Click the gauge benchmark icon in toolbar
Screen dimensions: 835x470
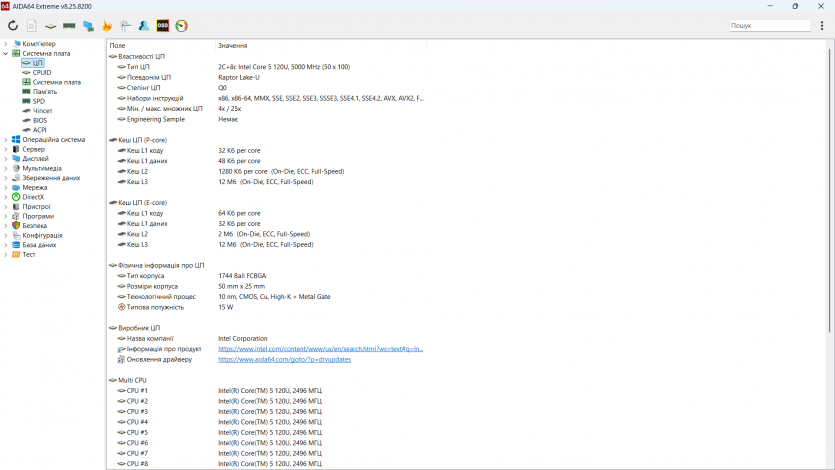pyautogui.click(x=181, y=26)
